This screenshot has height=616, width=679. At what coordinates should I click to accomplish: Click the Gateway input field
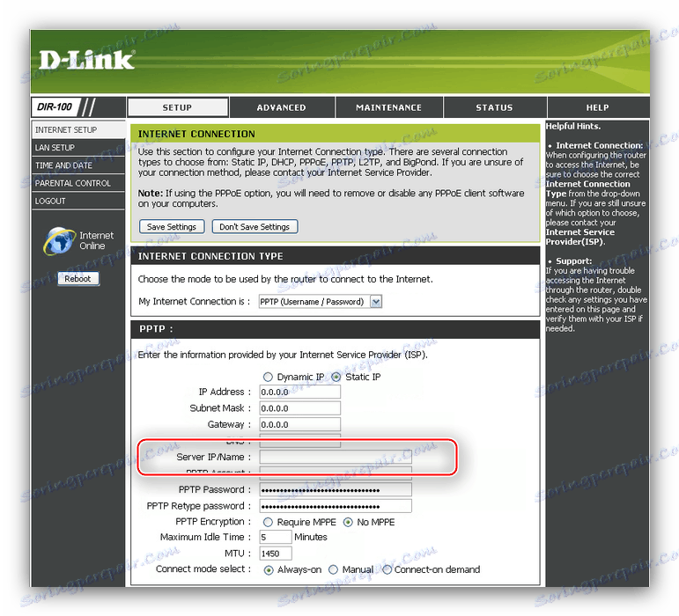tap(299, 424)
